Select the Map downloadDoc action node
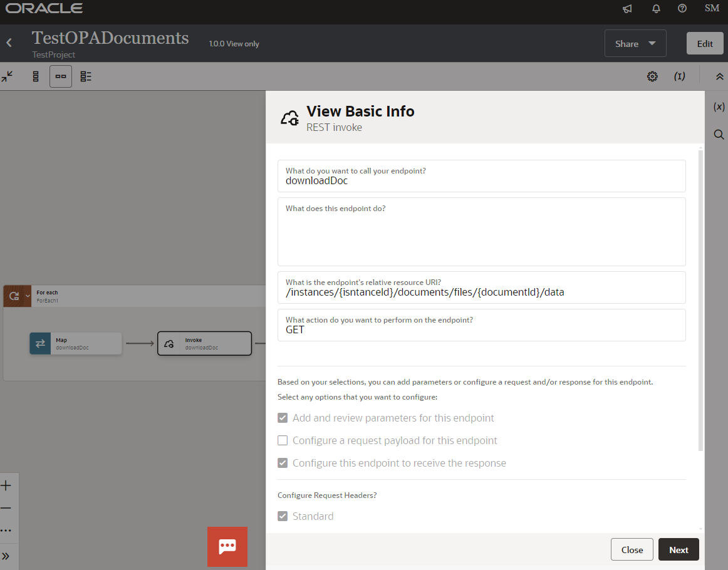This screenshot has height=570, width=728. (75, 343)
